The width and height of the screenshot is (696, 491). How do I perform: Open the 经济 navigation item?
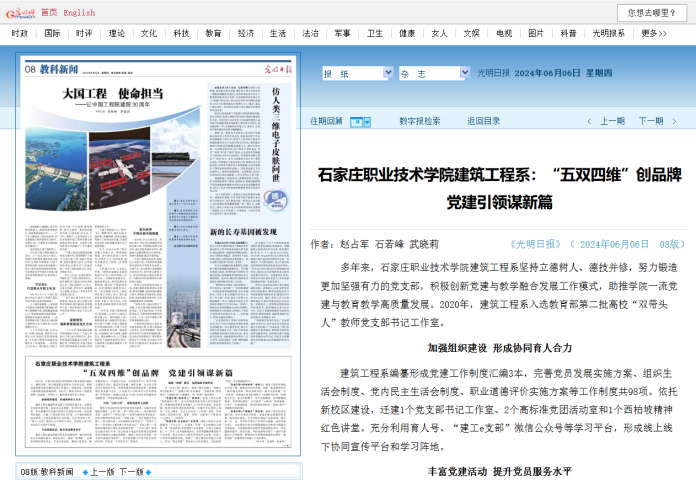pos(245,33)
